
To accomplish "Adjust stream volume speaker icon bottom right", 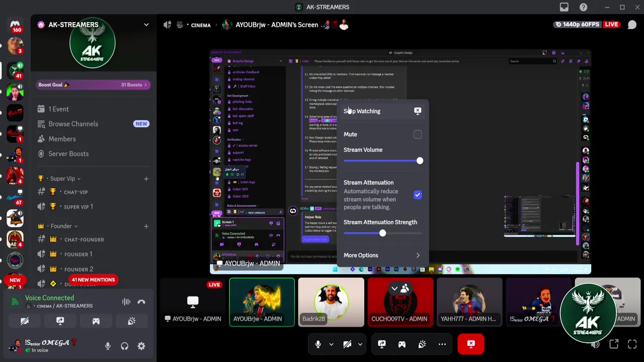I will (595, 344).
